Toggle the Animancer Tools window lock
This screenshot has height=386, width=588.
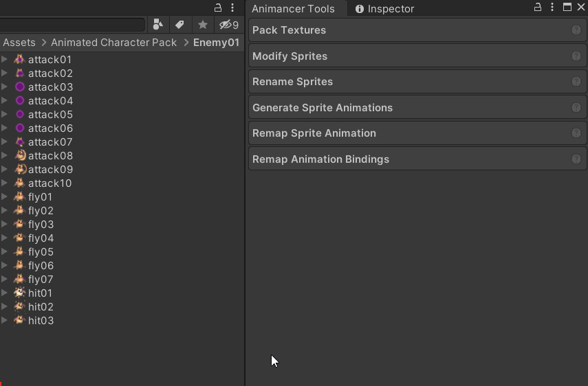pos(538,7)
